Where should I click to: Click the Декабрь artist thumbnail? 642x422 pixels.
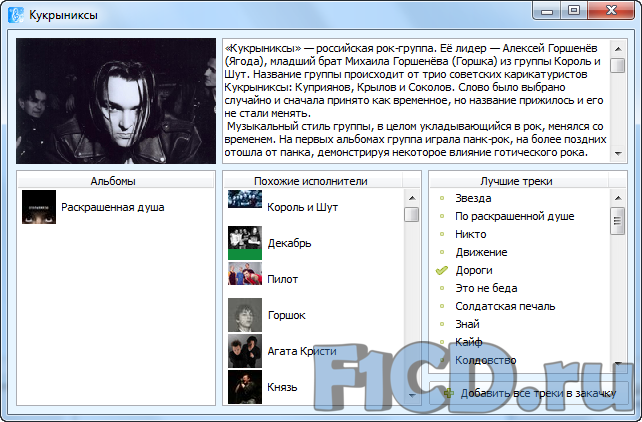[x=245, y=243]
